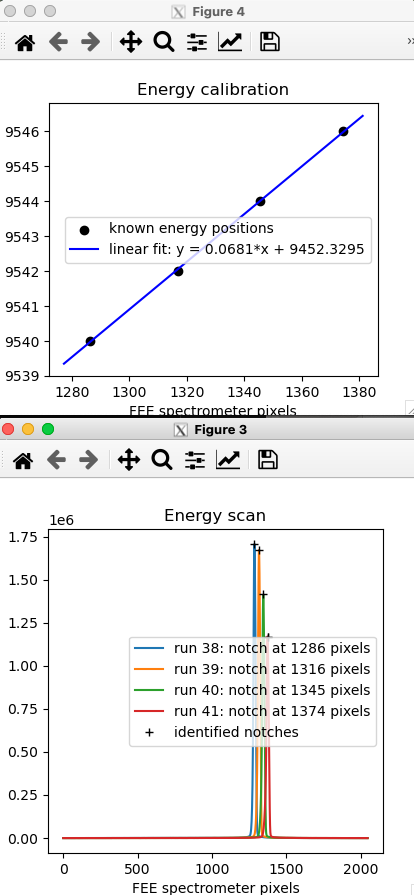
Task: Open Edit axis parameters in Figure 3
Action: click(228, 460)
